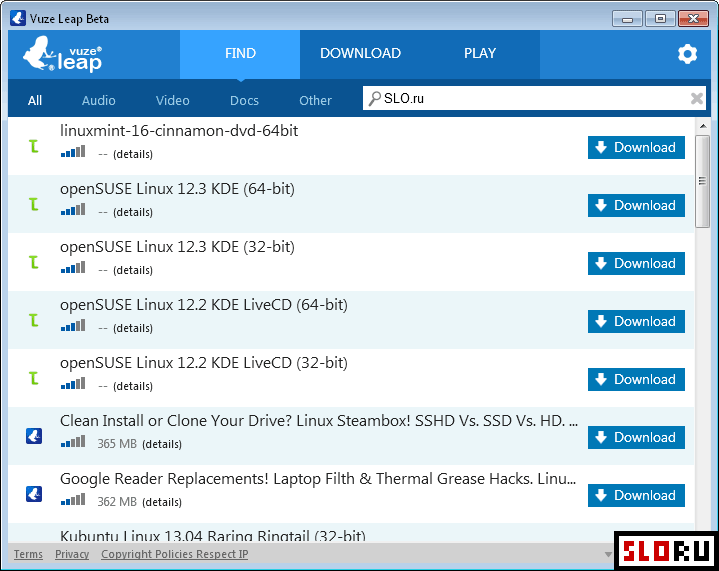
Task: Download openSUSE 12.2 KDE LiveCD (32-bit)
Action: [x=636, y=379]
